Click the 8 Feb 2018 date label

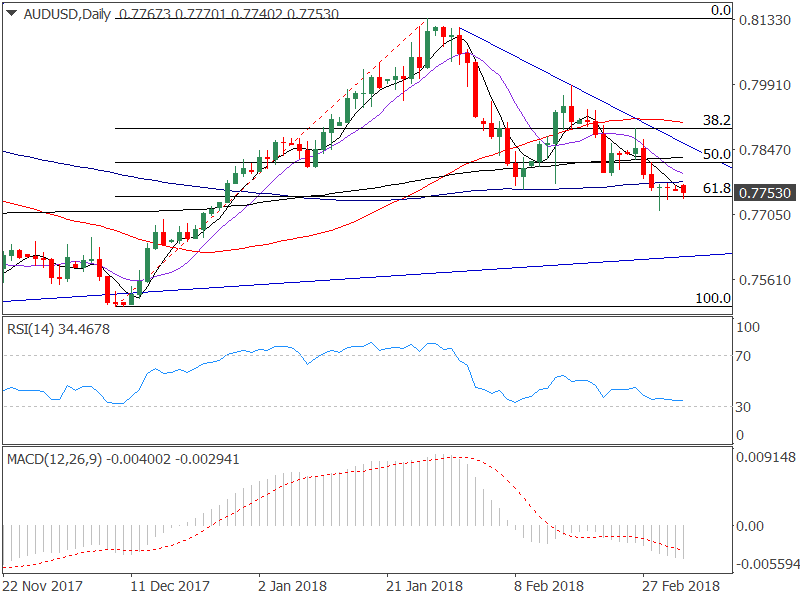[549, 586]
